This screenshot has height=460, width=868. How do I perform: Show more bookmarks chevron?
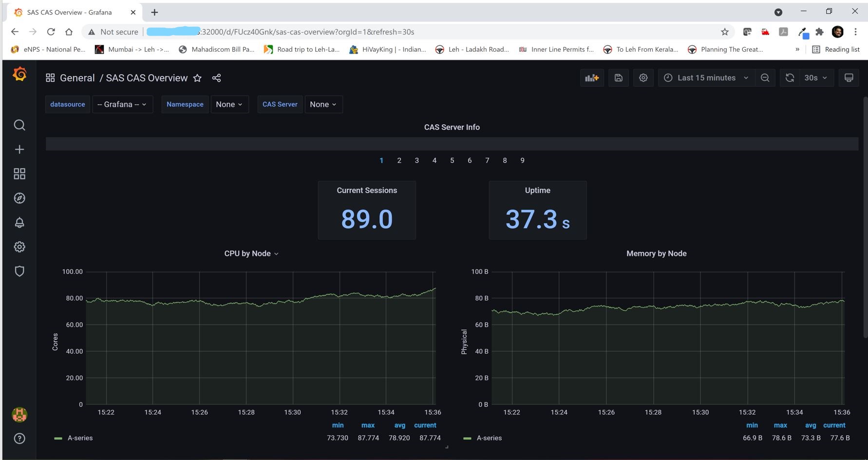[x=797, y=49]
